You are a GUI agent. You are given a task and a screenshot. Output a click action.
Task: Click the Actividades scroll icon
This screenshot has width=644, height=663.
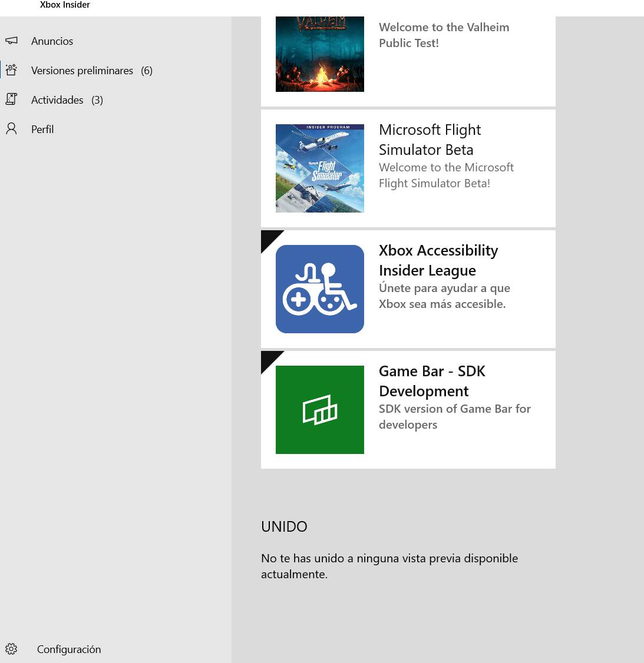[x=11, y=100]
